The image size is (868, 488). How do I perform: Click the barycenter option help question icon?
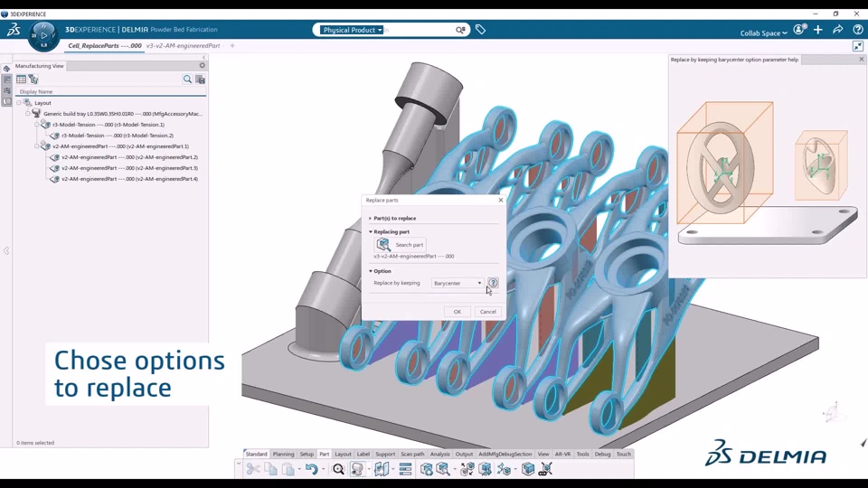[493, 283]
